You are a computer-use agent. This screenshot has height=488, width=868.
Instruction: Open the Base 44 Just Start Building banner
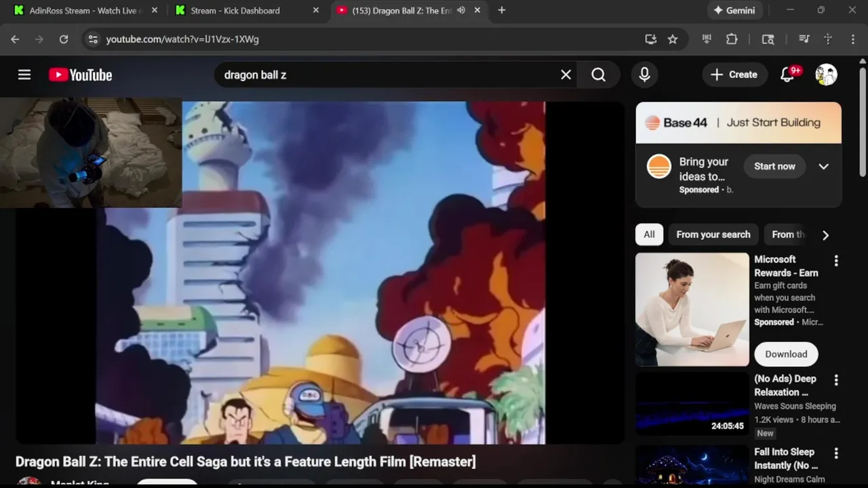(738, 123)
